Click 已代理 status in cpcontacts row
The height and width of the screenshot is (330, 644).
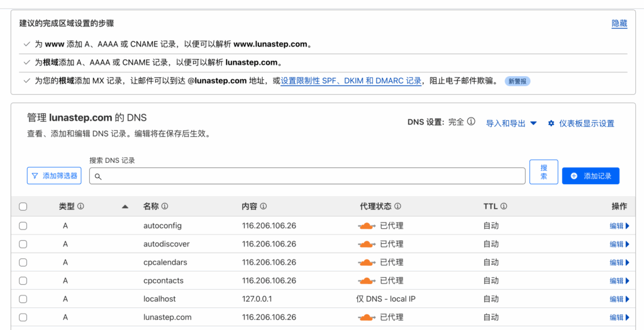(x=391, y=281)
